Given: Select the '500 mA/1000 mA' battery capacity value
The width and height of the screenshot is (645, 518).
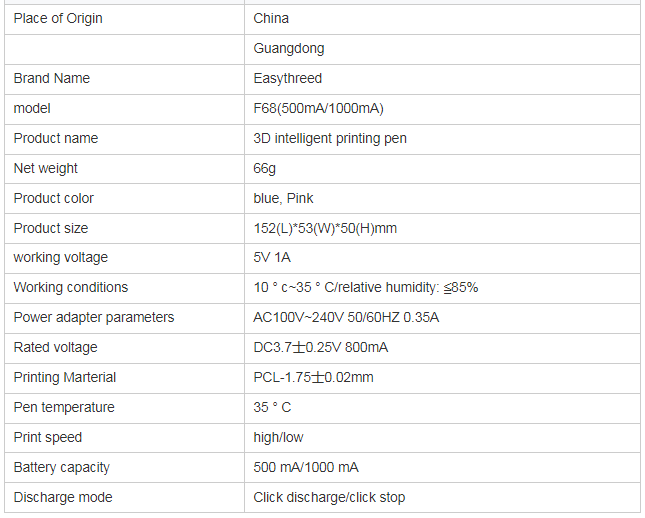Looking at the screenshot, I should coord(306,467).
